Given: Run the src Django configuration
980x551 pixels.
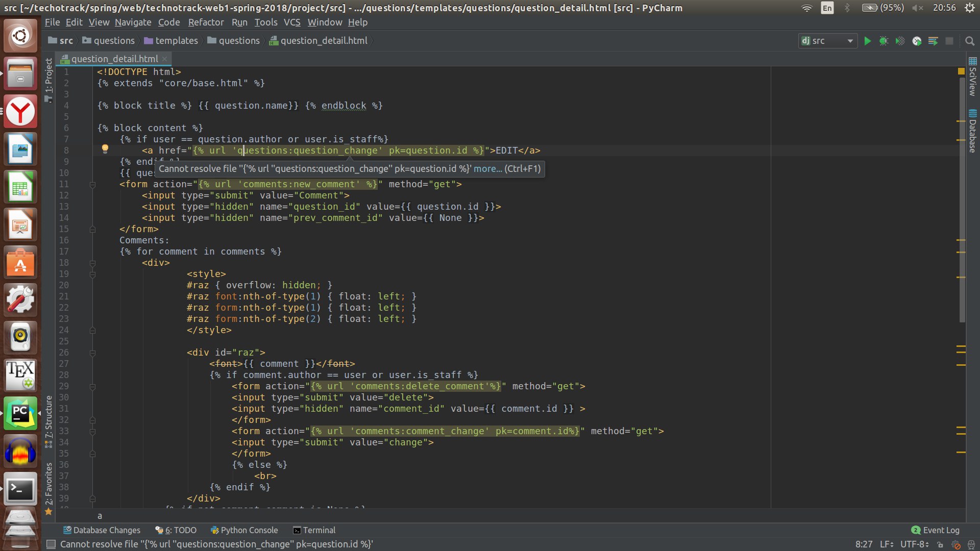Looking at the screenshot, I should pos(867,41).
